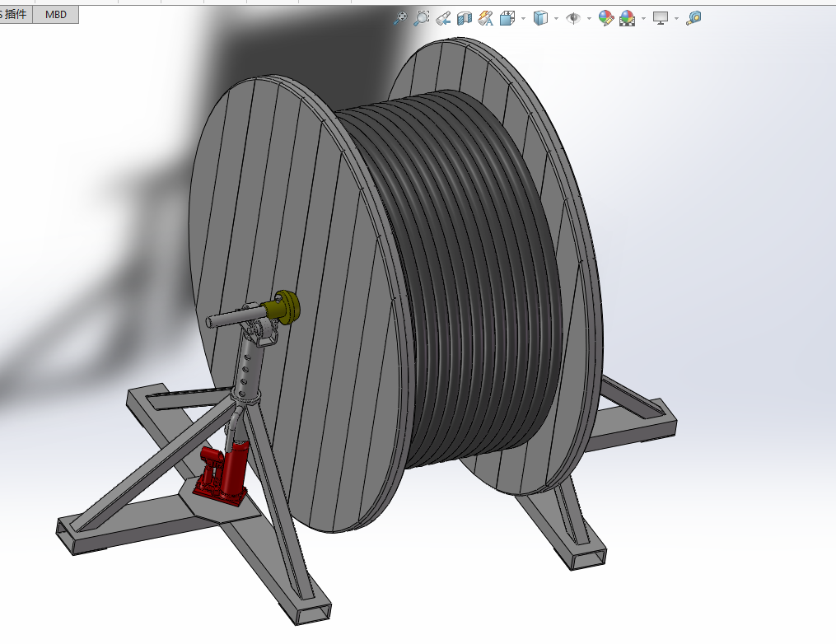The height and width of the screenshot is (644, 836).
Task: Open Dynamic Annotation Views
Action: tap(485, 18)
